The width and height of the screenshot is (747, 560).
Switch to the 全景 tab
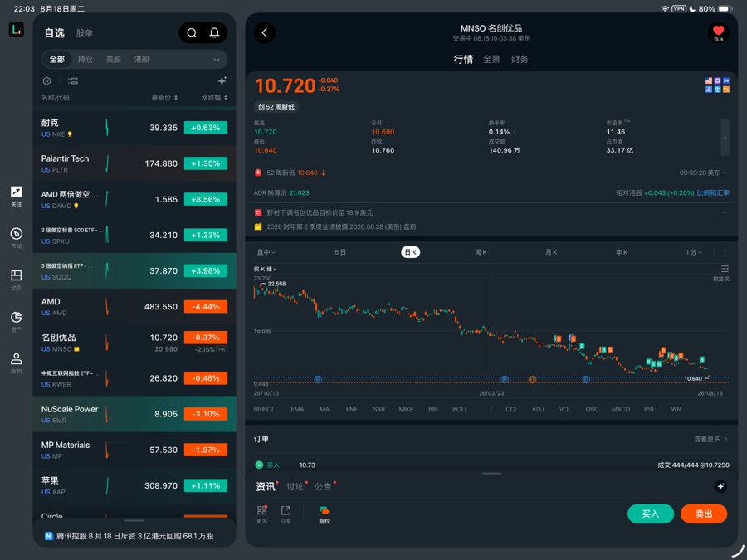491,59
